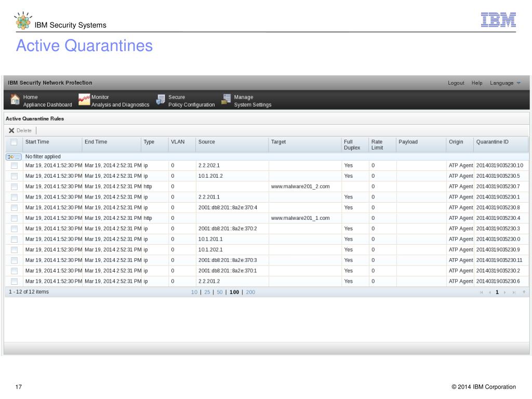Sort by Source column header
Image resolution: width=532 pixels, height=399 pixels.
click(232, 144)
